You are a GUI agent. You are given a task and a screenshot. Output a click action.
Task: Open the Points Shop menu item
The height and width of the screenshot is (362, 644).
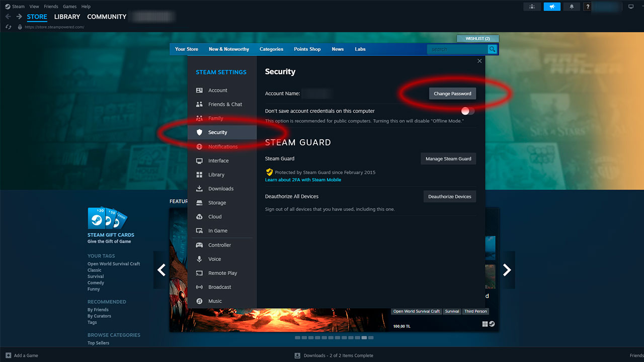(307, 49)
